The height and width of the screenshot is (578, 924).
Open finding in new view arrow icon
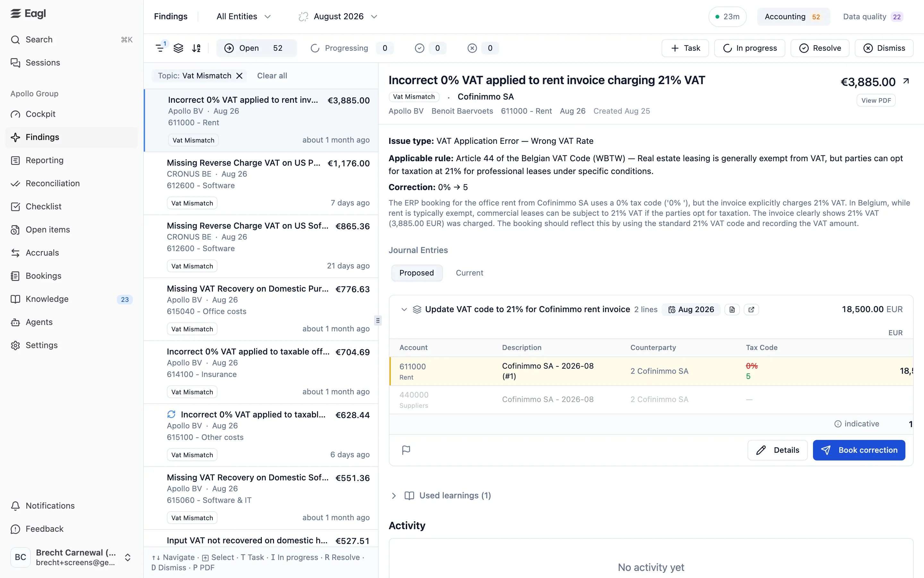906,81
